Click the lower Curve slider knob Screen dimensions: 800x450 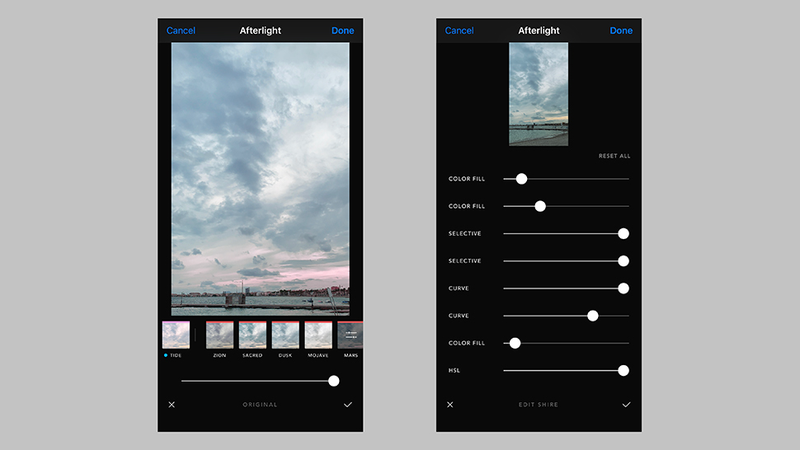click(x=593, y=316)
